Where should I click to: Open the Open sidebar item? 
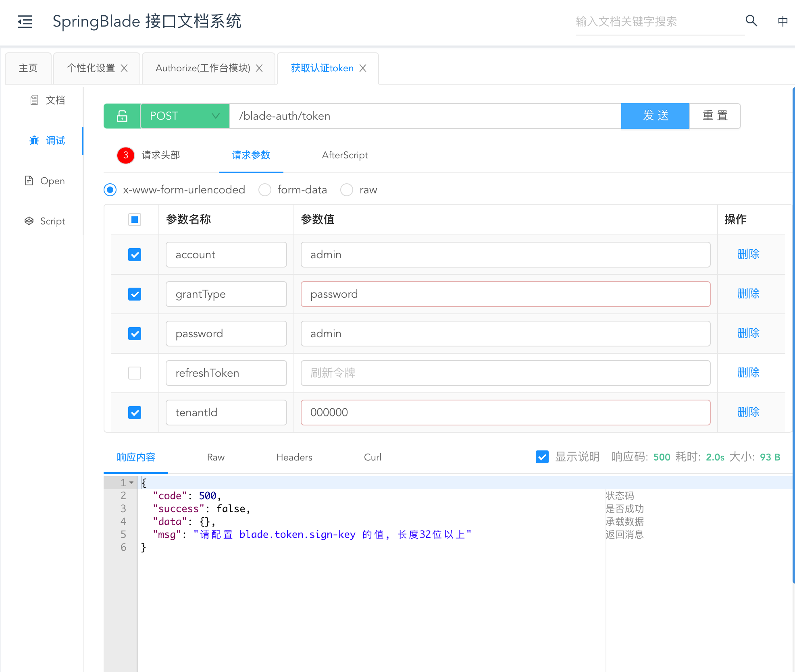pos(45,181)
